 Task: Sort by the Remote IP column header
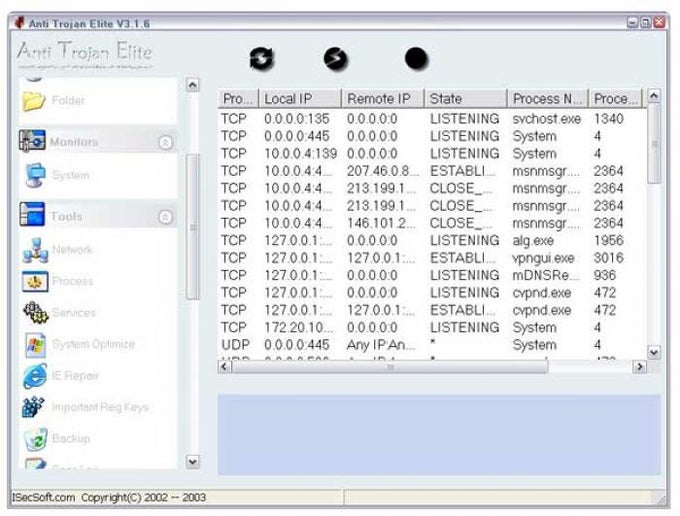tap(382, 98)
